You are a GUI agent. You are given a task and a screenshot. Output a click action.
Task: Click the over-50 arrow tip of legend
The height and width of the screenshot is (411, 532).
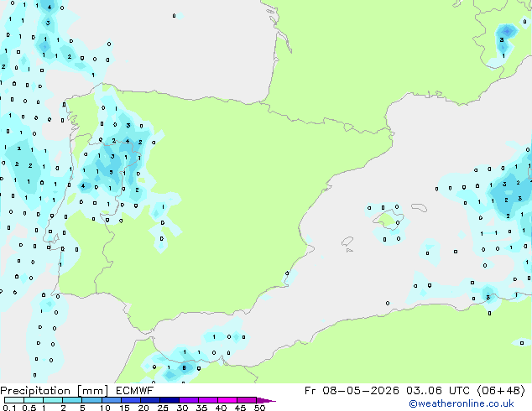click(x=266, y=400)
